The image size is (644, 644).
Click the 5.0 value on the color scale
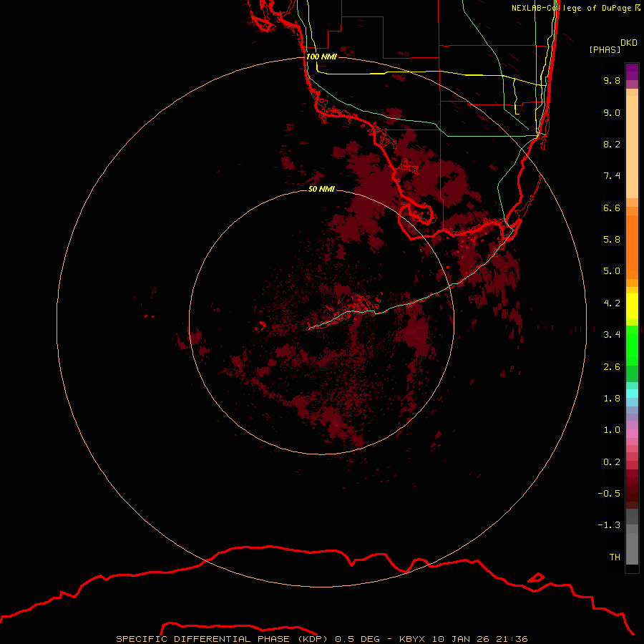pyautogui.click(x=612, y=271)
